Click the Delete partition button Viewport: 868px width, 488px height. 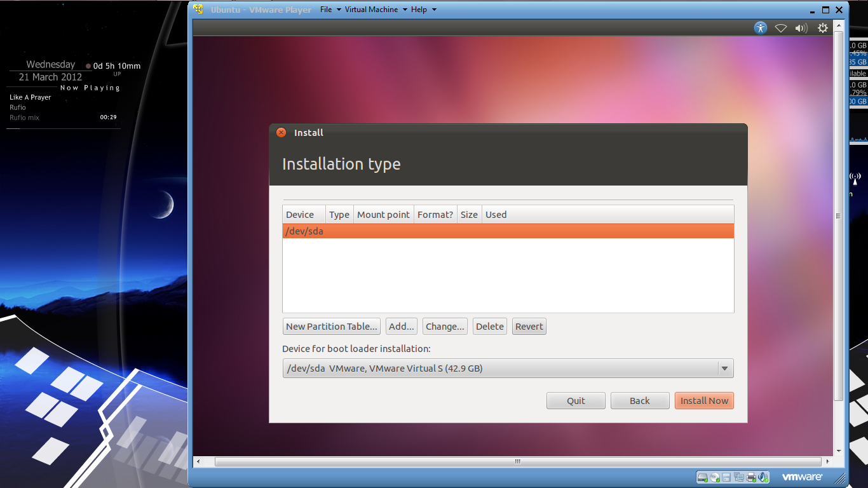[x=490, y=327]
